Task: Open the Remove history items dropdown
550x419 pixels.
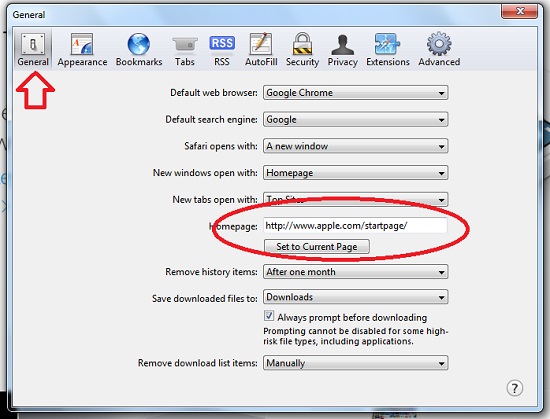Action: [356, 272]
